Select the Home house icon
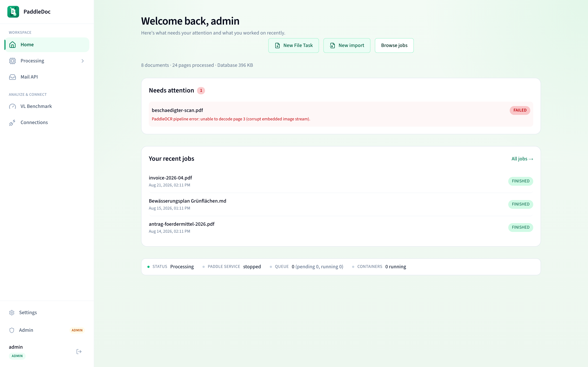This screenshot has width=588, height=367. [x=12, y=45]
